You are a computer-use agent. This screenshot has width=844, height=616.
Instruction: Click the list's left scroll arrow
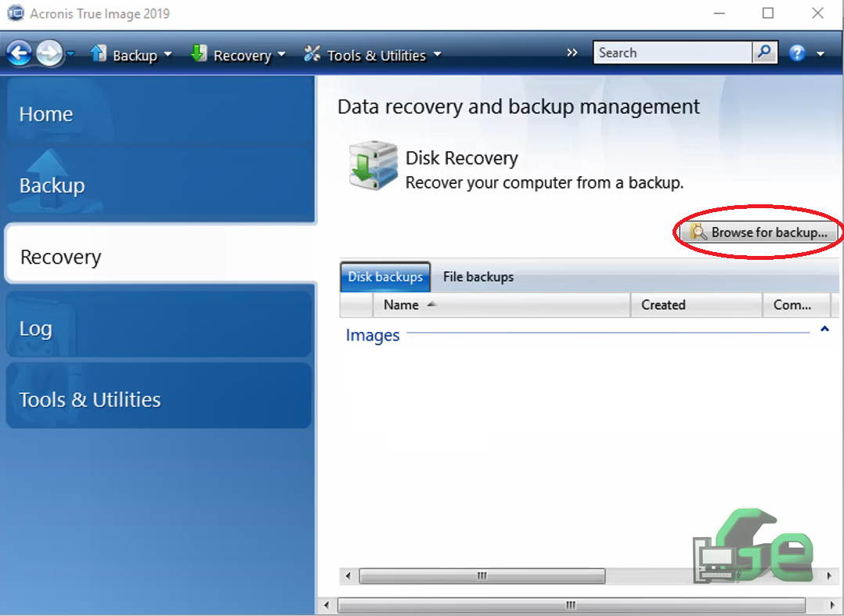tap(348, 576)
